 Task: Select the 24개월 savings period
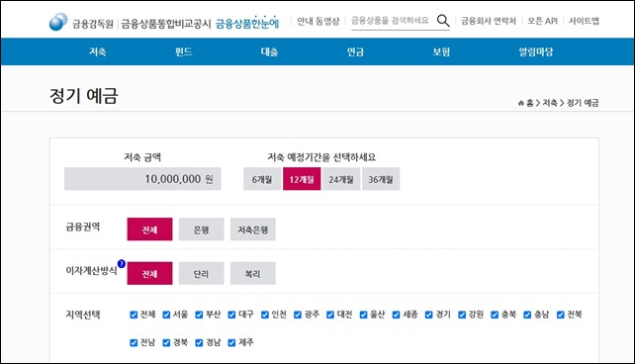[341, 179]
